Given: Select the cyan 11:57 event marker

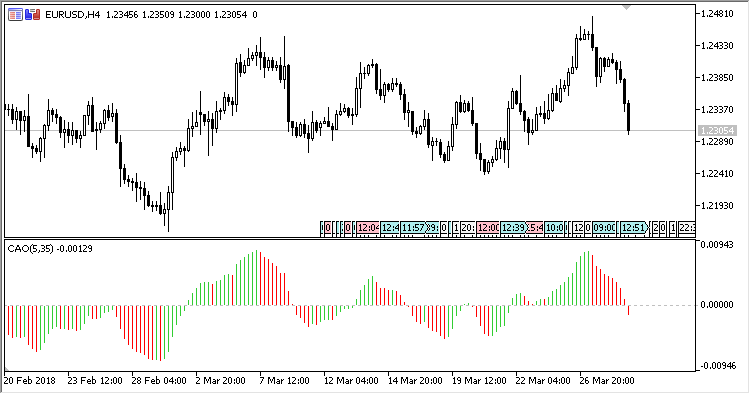Looking at the screenshot, I should (413, 228).
